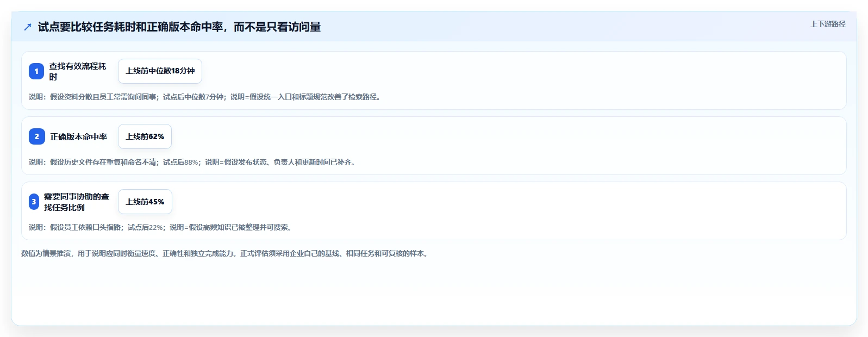Click the heading 试点要比较任务耗时和正确版本命中率
This screenshot has width=868, height=337.
179,27
